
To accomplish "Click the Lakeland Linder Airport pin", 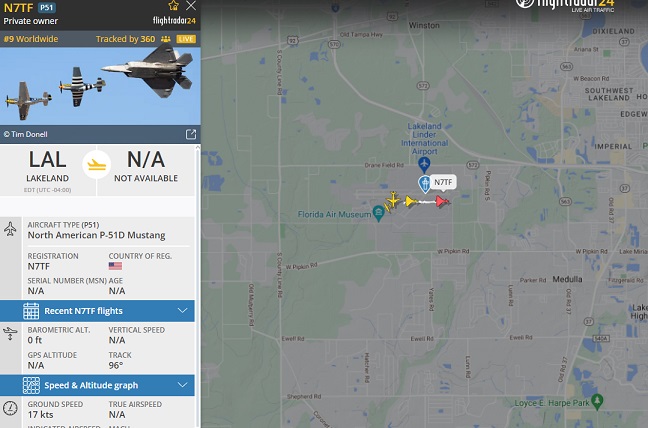I will (424, 165).
